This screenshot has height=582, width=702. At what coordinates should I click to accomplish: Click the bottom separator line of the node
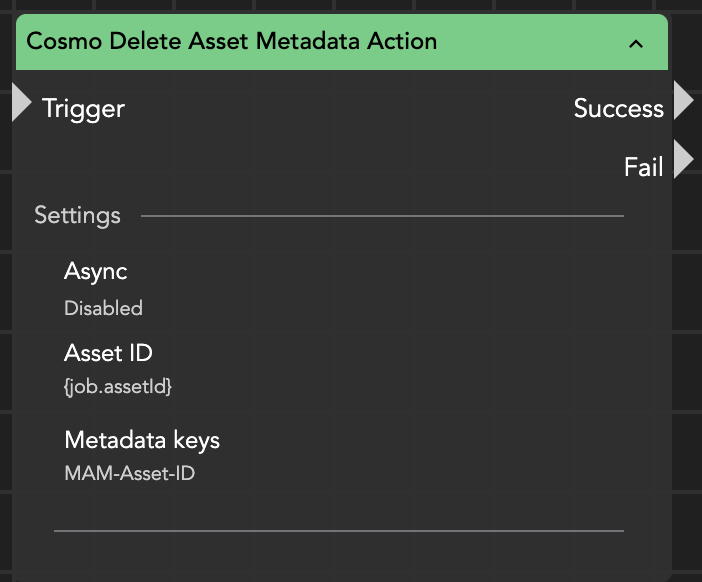[x=338, y=531]
